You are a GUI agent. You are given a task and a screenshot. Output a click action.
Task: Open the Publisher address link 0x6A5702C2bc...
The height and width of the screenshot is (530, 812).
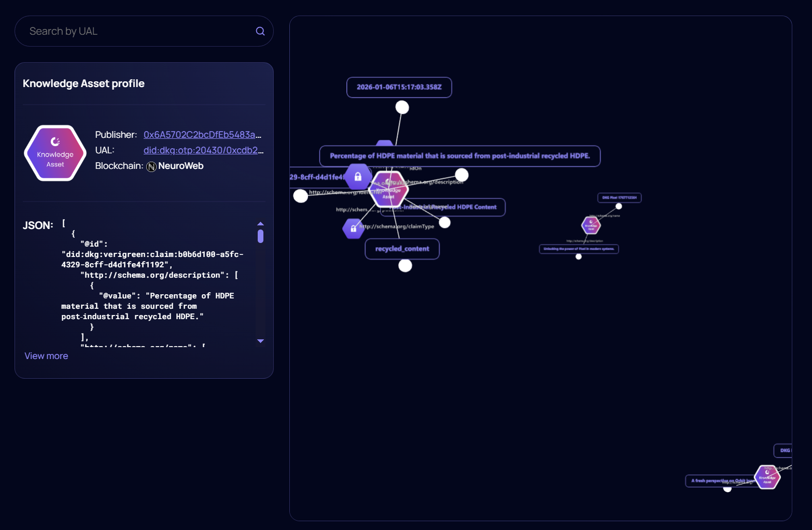202,134
